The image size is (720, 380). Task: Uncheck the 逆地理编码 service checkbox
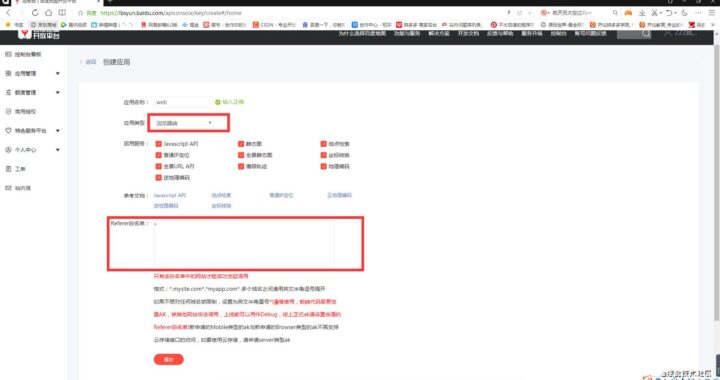pos(158,178)
